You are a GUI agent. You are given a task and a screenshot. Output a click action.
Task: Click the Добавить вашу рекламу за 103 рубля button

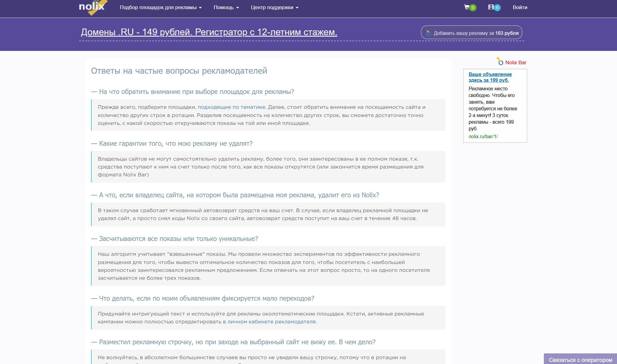tap(472, 33)
